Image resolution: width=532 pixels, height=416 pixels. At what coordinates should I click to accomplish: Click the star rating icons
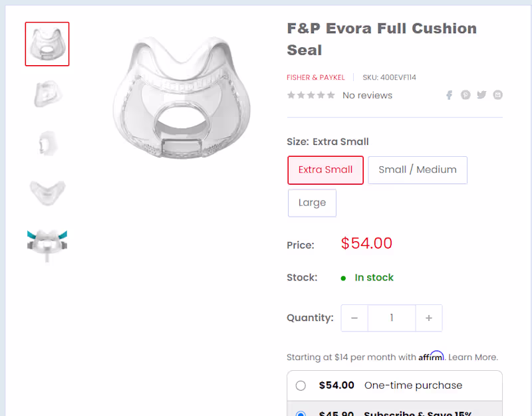311,96
